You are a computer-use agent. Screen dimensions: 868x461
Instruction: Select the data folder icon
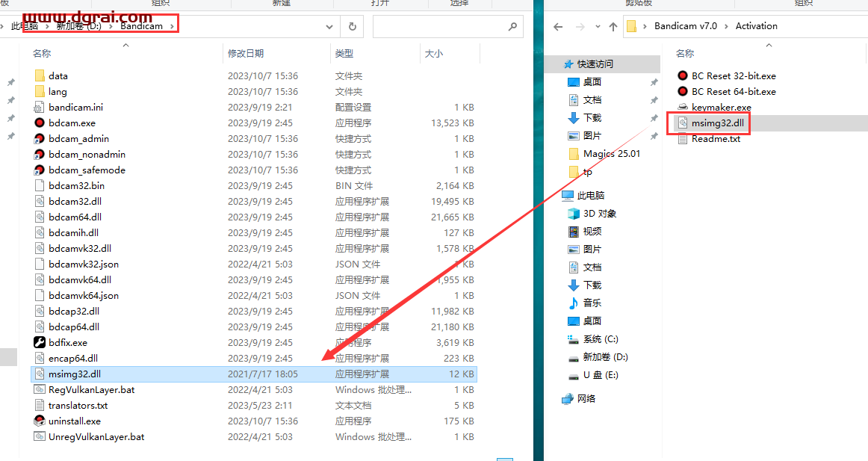(40, 75)
